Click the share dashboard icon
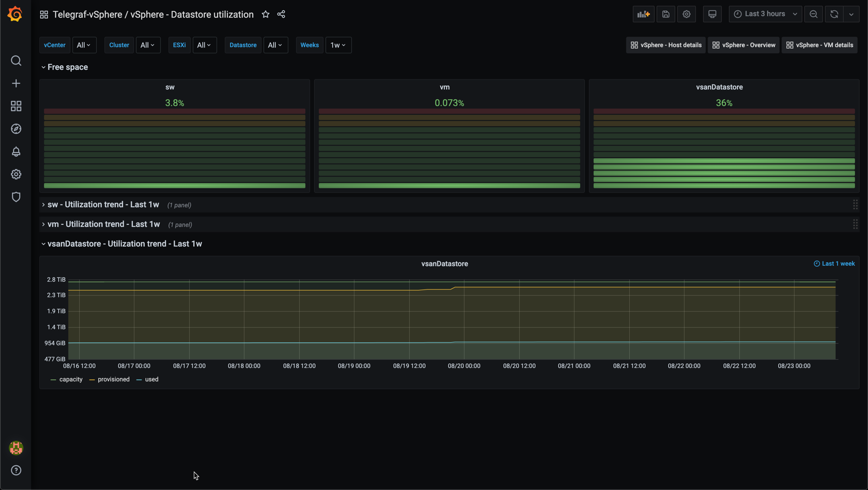 [x=281, y=14]
